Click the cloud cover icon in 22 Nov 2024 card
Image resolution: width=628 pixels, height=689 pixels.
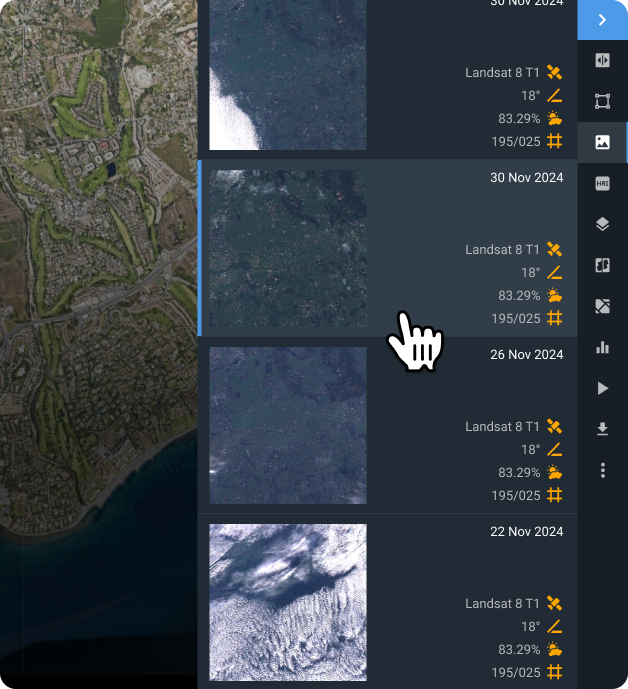[555, 649]
